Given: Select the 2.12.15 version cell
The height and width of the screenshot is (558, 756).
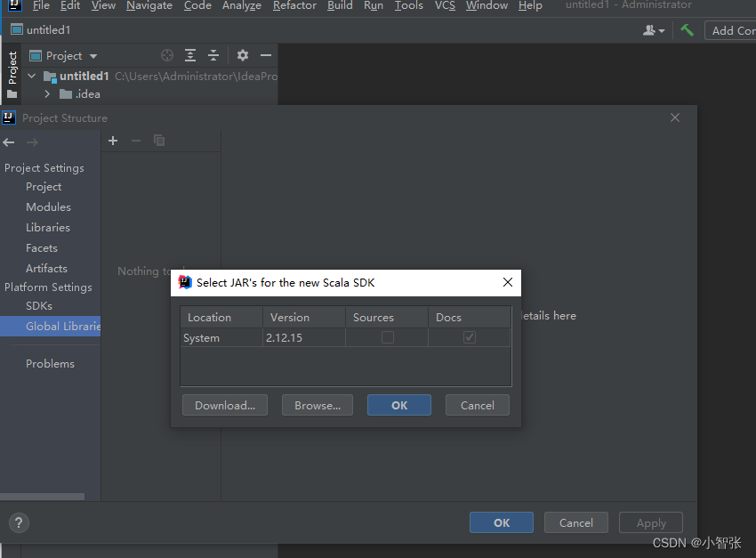Looking at the screenshot, I should point(304,337).
